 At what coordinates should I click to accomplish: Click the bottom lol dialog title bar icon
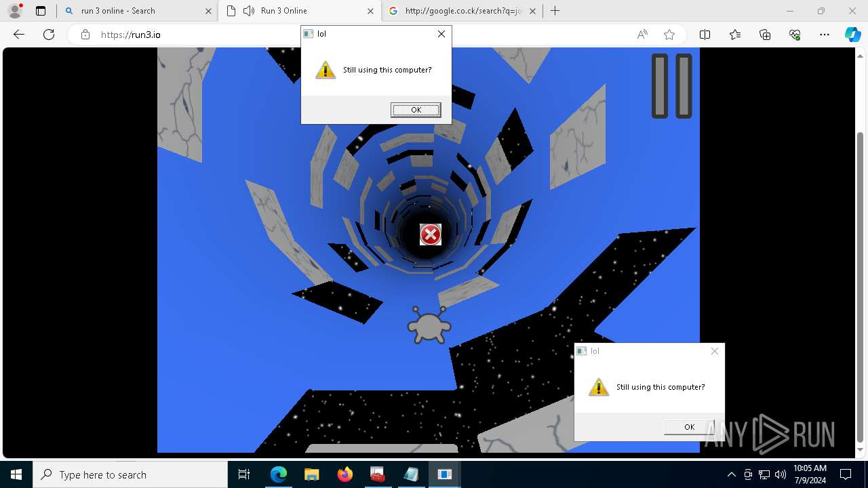(582, 351)
